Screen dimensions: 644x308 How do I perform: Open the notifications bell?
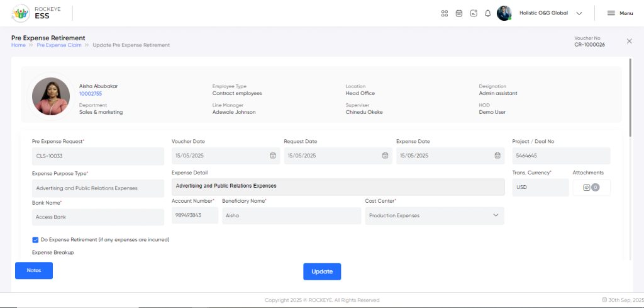click(487, 13)
